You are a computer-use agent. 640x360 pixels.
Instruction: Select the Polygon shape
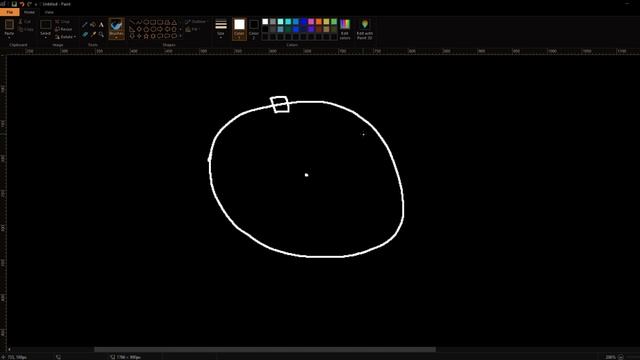167,22
